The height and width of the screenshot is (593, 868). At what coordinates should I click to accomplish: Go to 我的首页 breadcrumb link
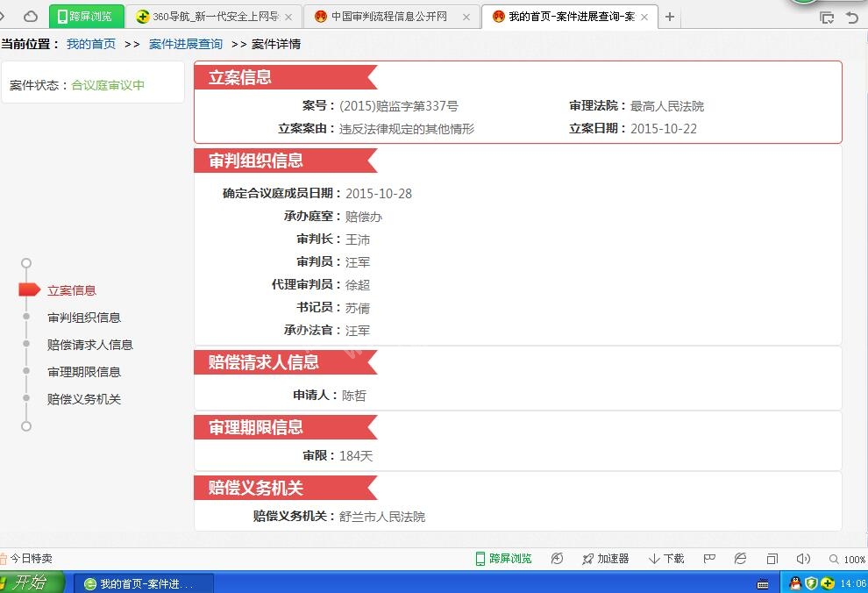tap(91, 44)
